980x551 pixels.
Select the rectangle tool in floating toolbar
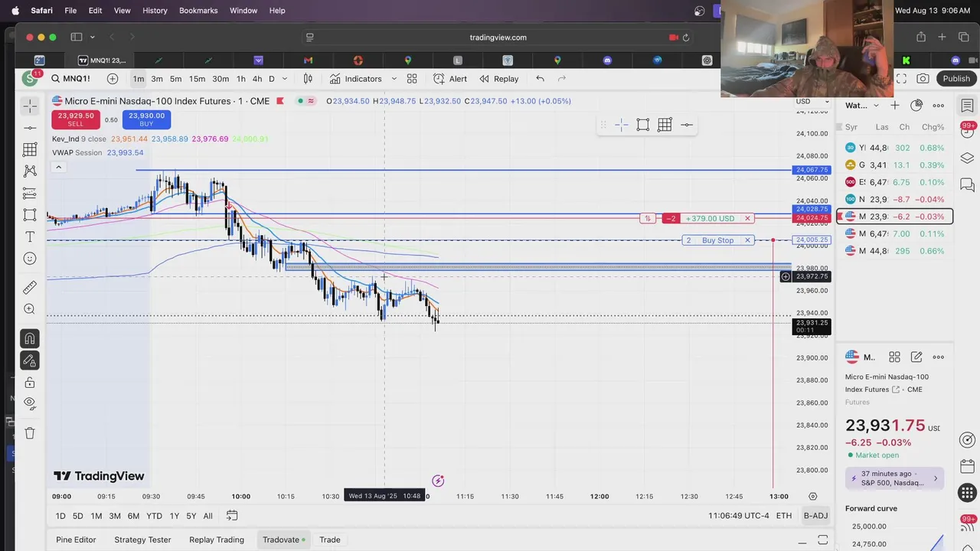(643, 125)
